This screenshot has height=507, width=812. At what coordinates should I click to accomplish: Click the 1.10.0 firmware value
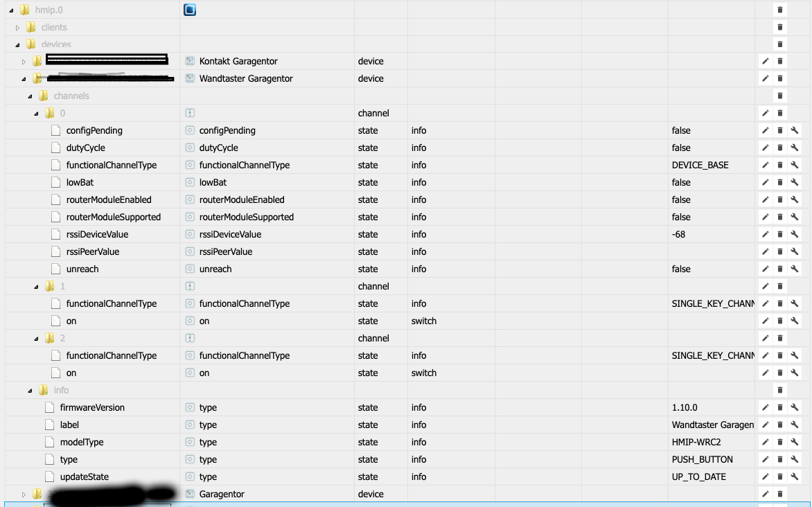[x=685, y=407]
